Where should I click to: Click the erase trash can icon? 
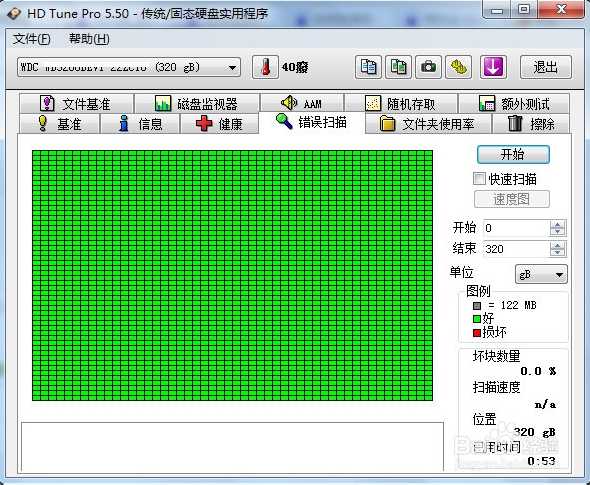(x=515, y=123)
